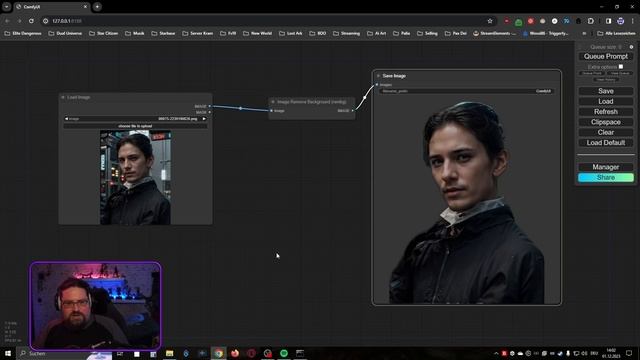Open Streaming bookmark folder
Image resolution: width=640 pixels, height=360 pixels.
[x=347, y=33]
